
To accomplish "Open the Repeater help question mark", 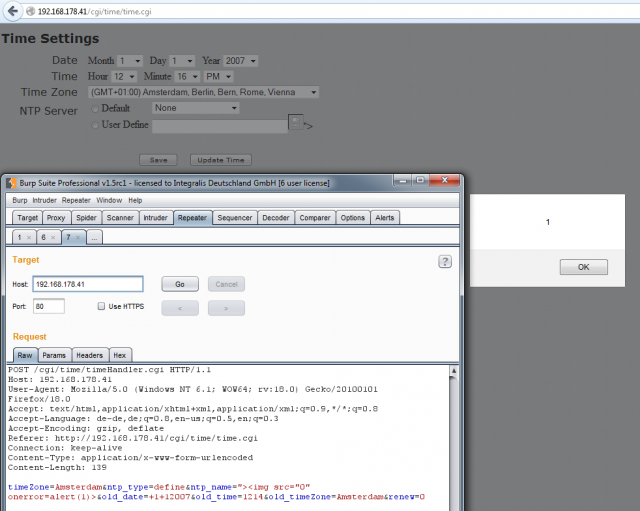I will [x=445, y=262].
